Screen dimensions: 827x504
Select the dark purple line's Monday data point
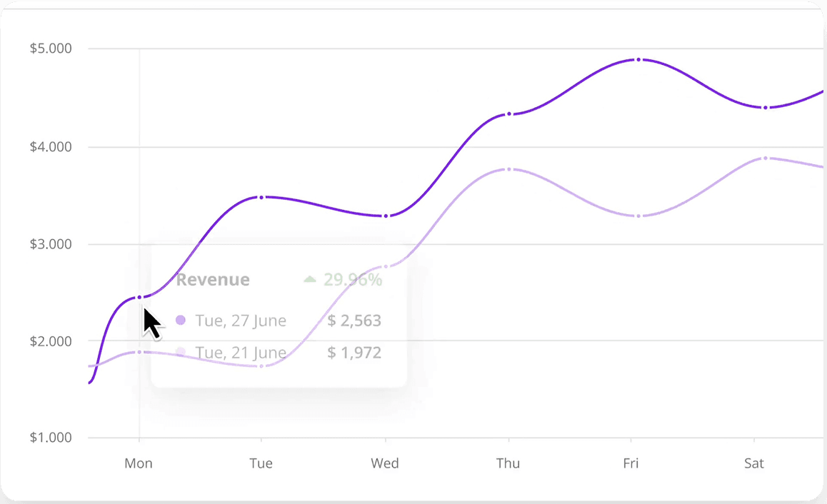(x=139, y=297)
